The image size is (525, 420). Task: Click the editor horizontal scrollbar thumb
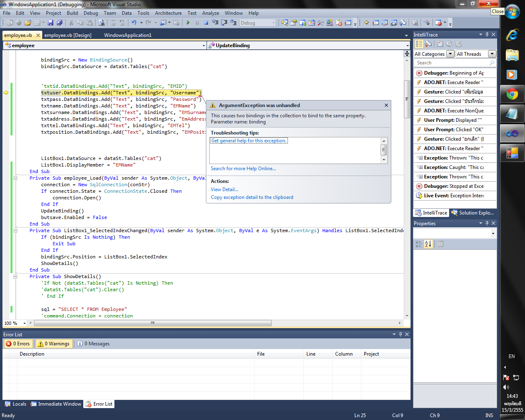tap(153, 323)
